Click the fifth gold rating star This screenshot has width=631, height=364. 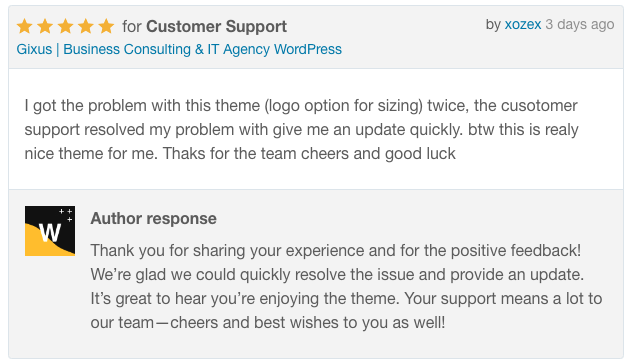106,27
